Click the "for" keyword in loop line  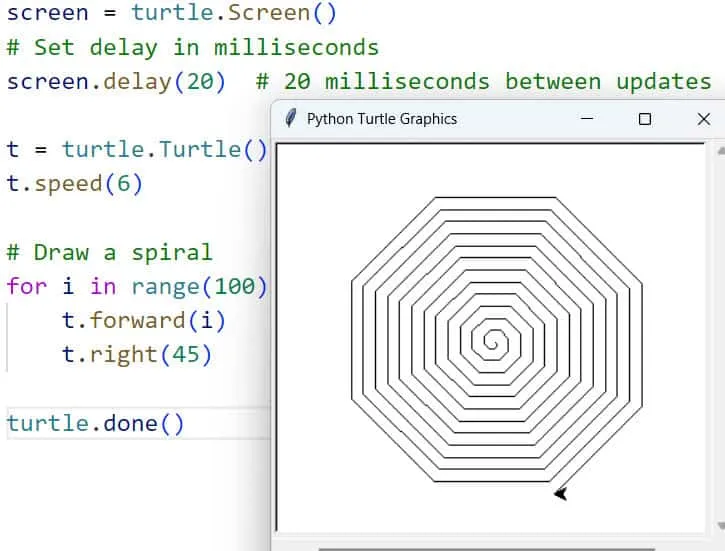coord(26,286)
